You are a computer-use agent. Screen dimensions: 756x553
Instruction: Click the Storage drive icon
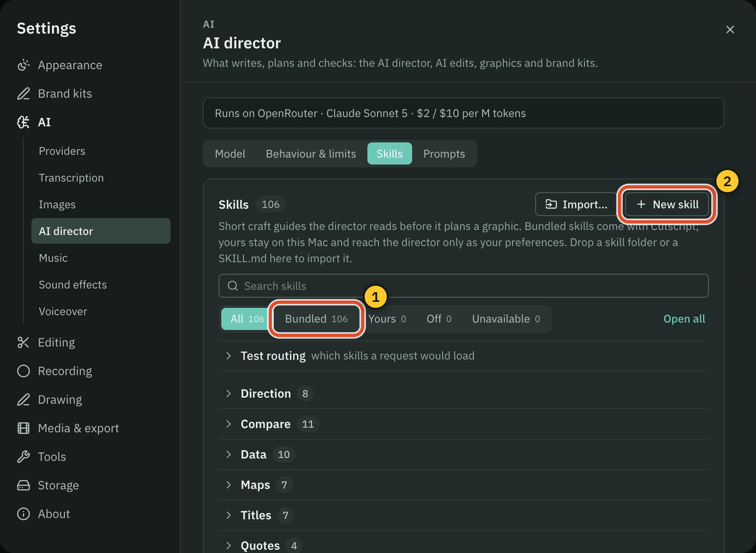tap(23, 485)
